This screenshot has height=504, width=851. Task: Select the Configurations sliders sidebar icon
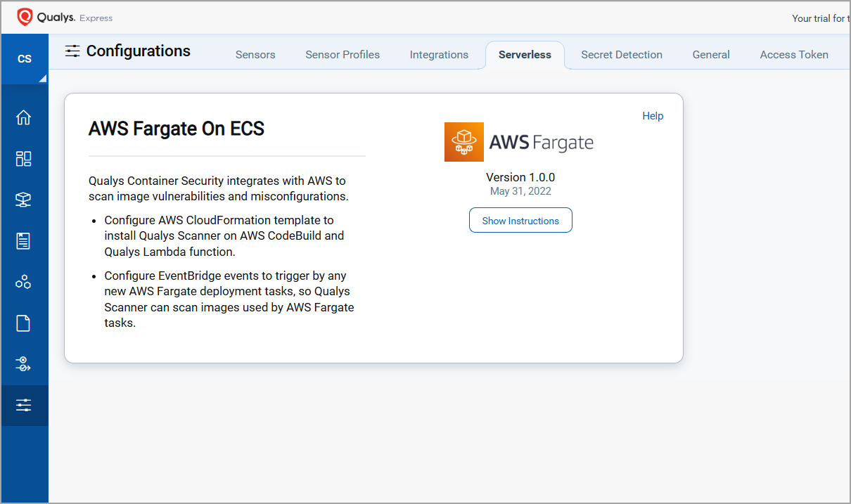coord(24,405)
